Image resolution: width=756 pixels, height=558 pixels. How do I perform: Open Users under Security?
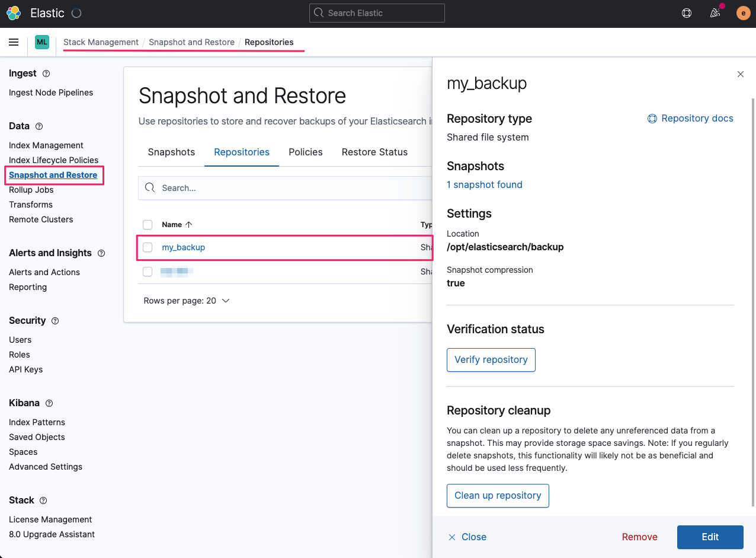tap(20, 340)
